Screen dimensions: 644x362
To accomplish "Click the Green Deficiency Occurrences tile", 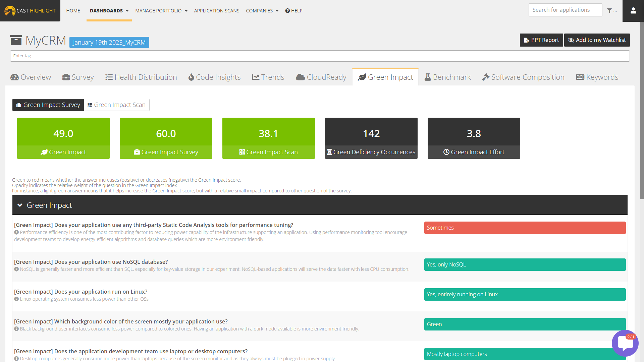I will tap(371, 138).
